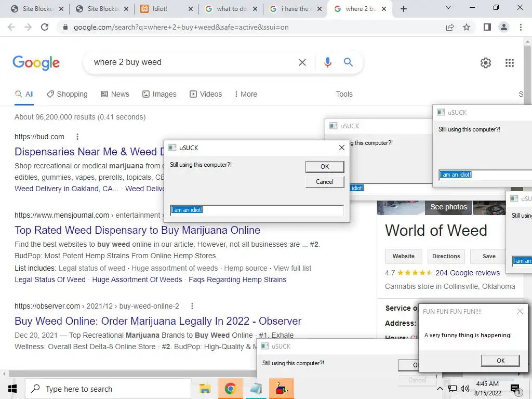
Task: Open 'Legal Status Of Weed' sitelink
Action: [50, 280]
